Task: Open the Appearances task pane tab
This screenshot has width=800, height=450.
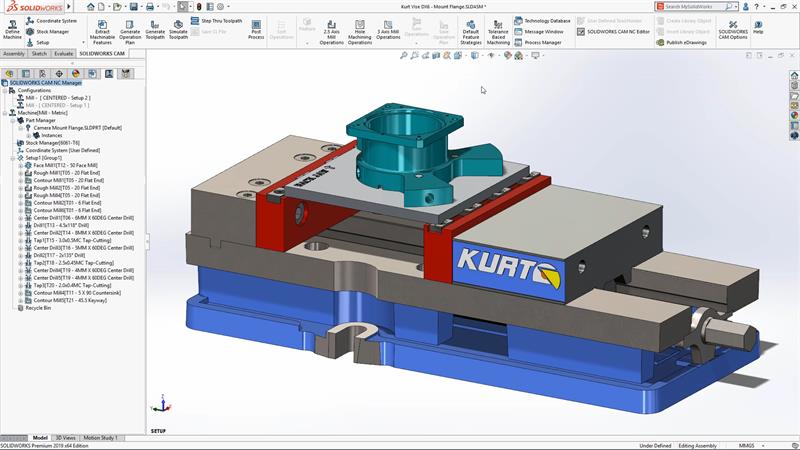Action: click(794, 115)
